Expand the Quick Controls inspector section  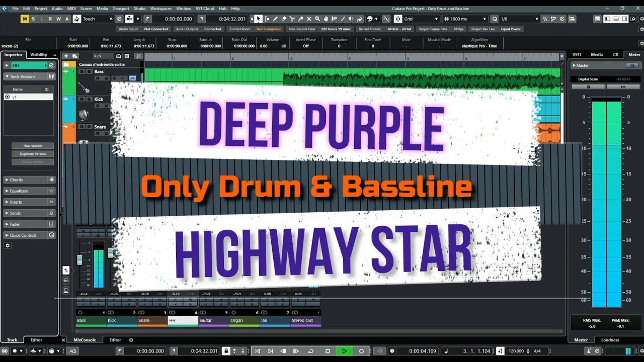pyautogui.click(x=30, y=235)
